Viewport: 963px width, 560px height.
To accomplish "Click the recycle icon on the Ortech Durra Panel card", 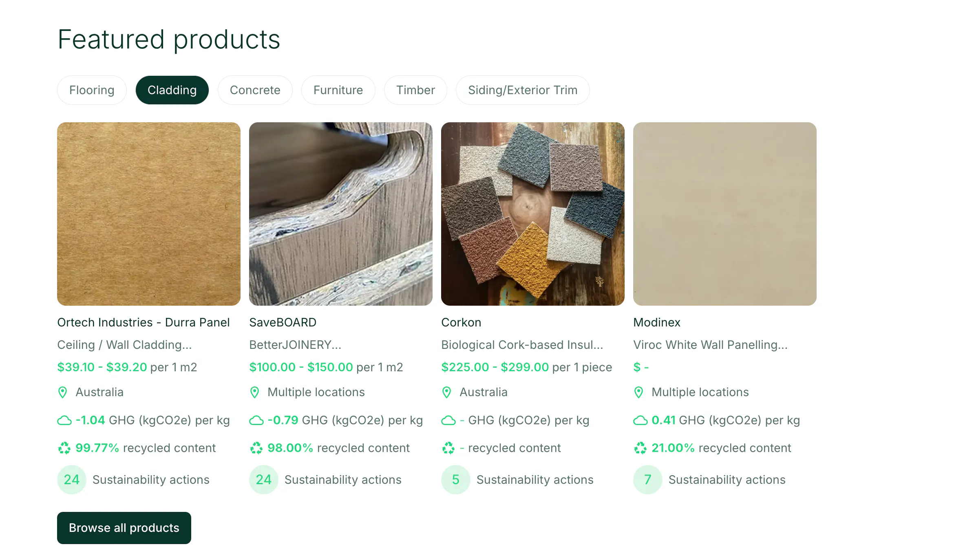I will click(64, 448).
